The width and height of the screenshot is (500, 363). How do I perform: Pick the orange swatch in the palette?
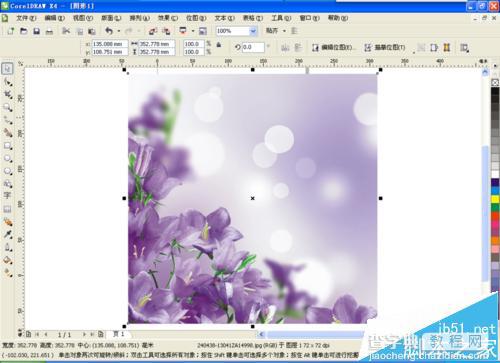coord(495,241)
